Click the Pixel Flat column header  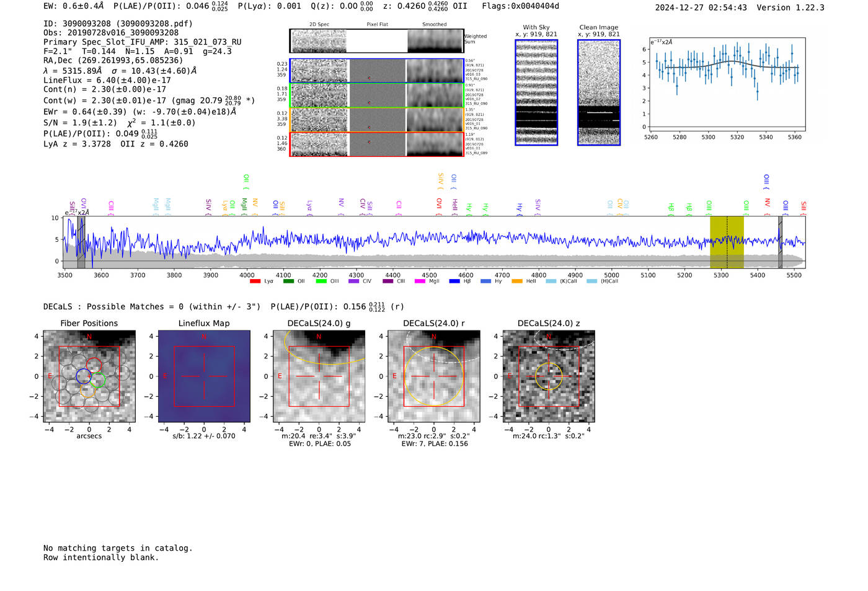click(x=377, y=25)
